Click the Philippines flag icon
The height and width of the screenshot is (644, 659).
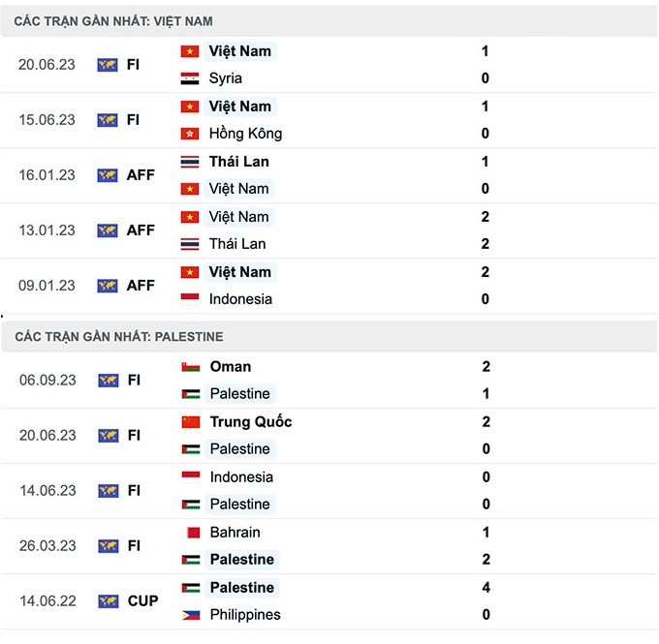pos(191,615)
